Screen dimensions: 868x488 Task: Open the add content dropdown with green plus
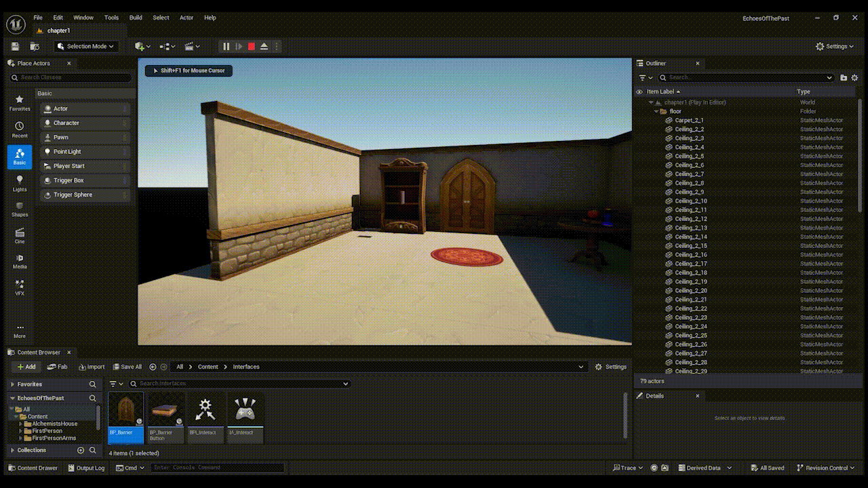point(142,46)
